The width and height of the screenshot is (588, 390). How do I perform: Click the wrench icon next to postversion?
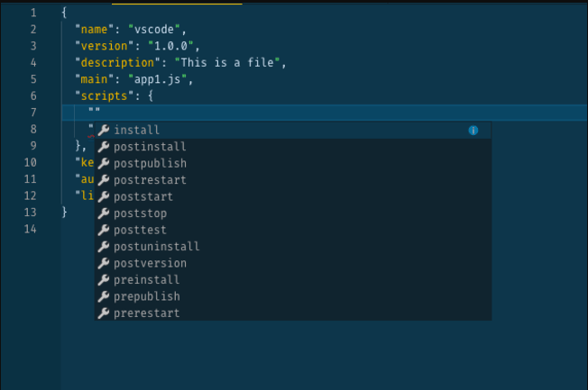[x=104, y=263]
